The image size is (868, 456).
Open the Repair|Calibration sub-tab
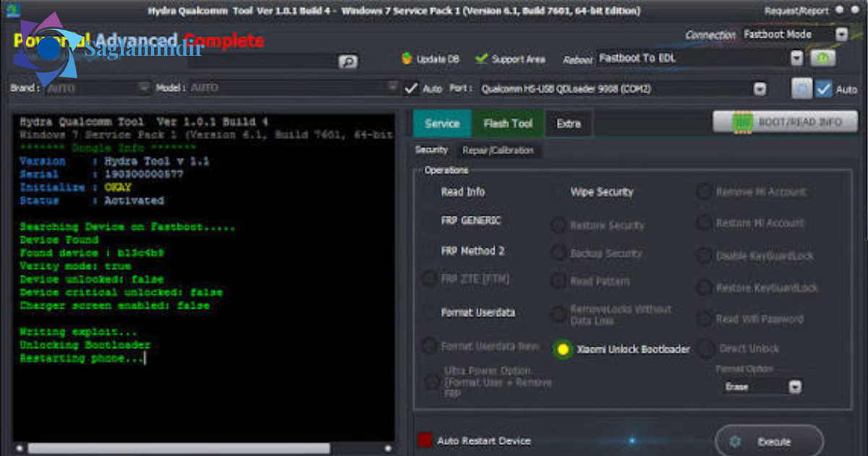[498, 151]
